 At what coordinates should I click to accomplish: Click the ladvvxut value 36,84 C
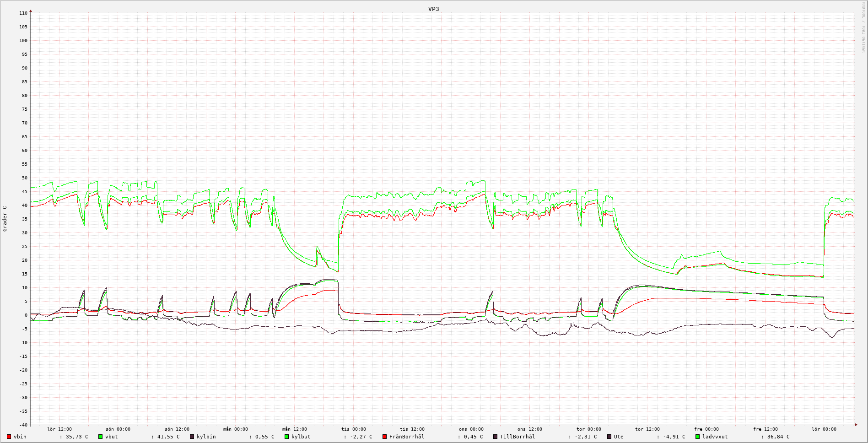tap(778, 437)
